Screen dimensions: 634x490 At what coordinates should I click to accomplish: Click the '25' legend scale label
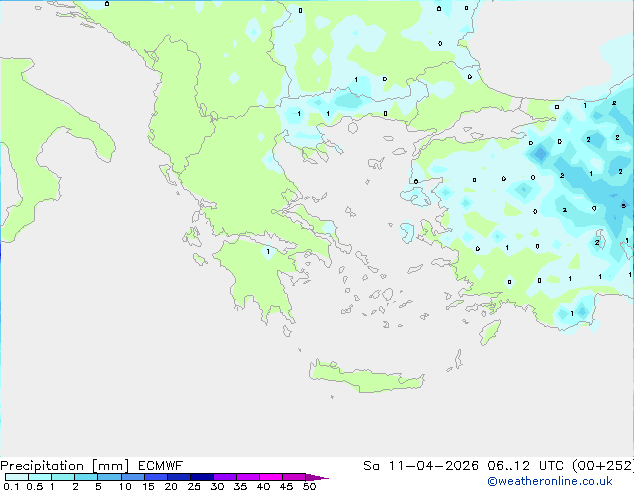pyautogui.click(x=194, y=486)
